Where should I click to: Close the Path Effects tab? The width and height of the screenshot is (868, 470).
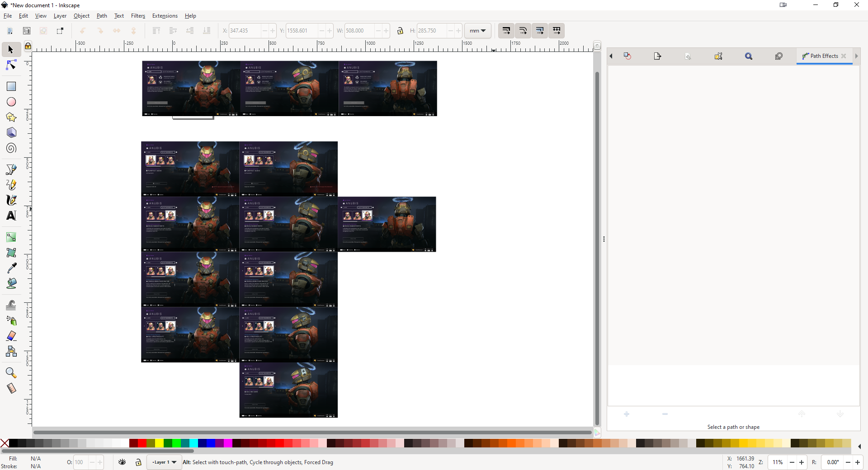click(x=844, y=56)
